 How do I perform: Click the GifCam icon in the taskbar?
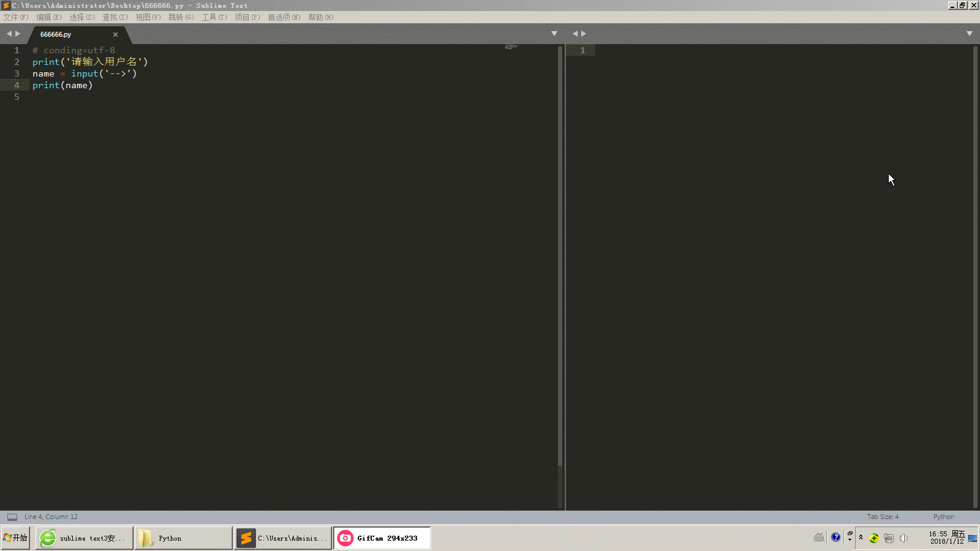click(345, 538)
